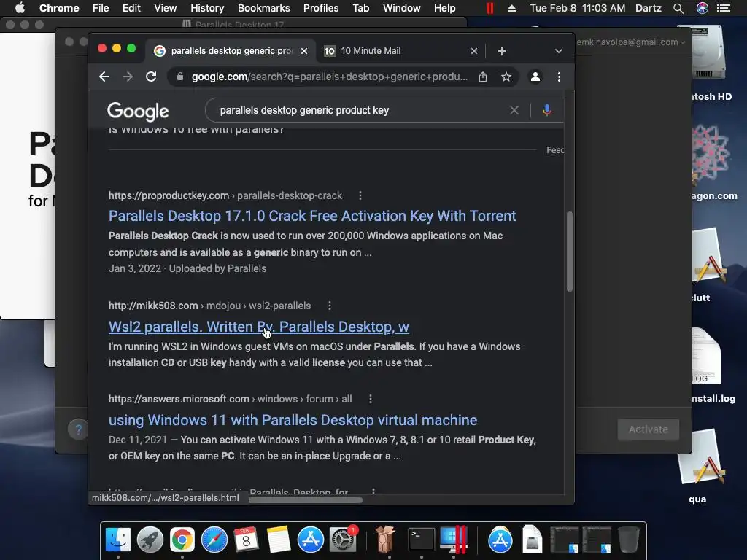
Task: Reload the Google search page
Action: [x=151, y=77]
